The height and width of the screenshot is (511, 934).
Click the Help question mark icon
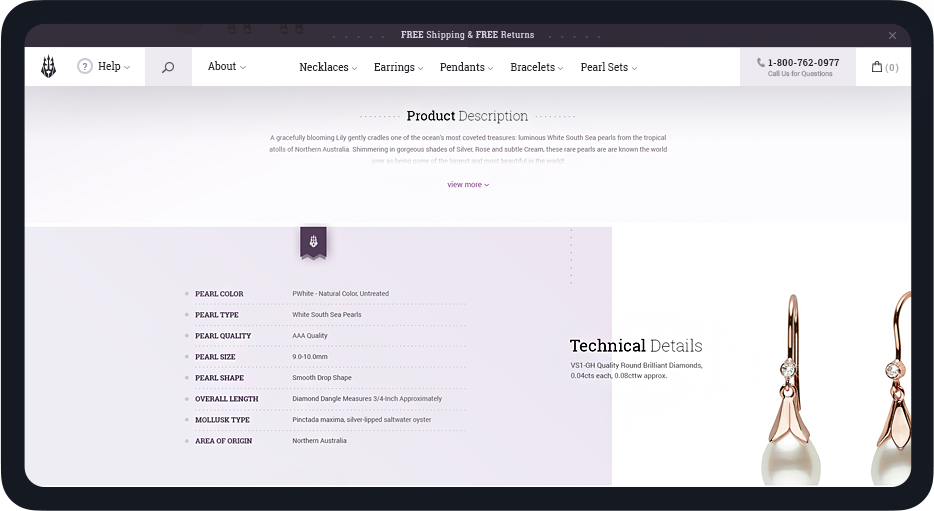[85, 67]
